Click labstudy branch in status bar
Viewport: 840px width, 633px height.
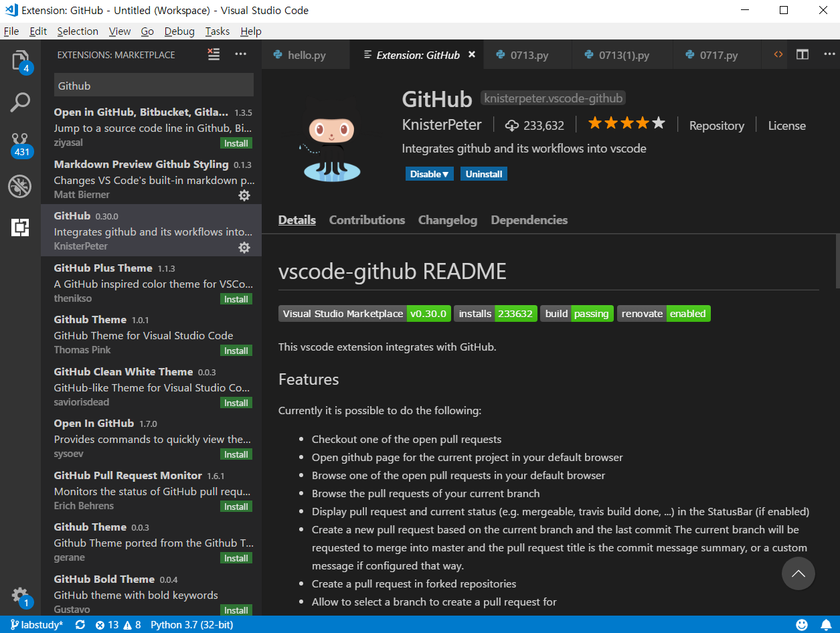click(x=37, y=625)
